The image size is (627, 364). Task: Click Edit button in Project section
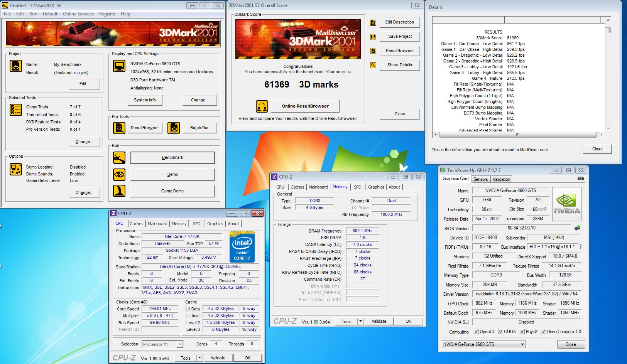(85, 84)
